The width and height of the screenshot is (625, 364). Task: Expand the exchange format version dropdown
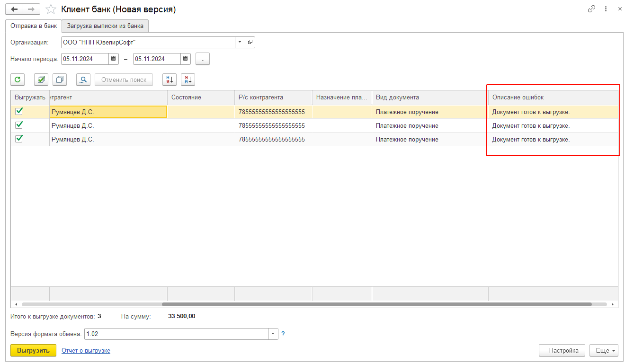(x=273, y=334)
